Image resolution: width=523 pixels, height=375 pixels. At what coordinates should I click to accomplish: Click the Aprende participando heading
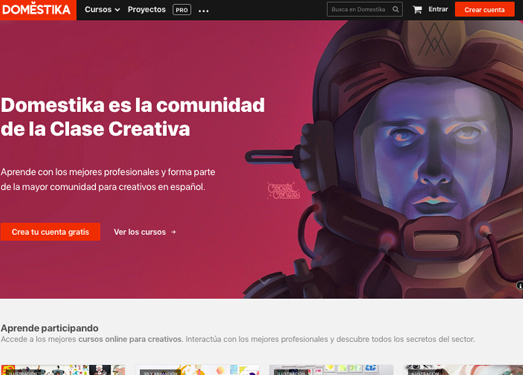pos(49,328)
